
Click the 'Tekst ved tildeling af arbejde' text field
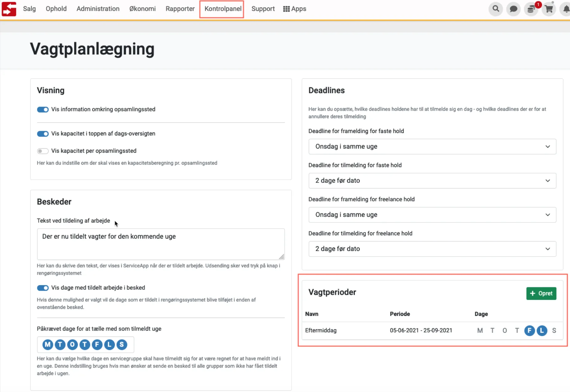pos(161,244)
